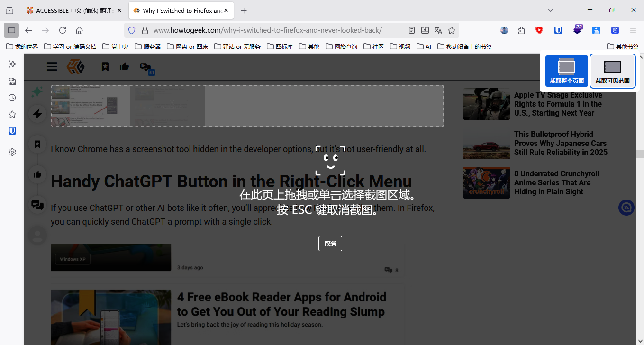Open sidebar settings gear

(12, 152)
